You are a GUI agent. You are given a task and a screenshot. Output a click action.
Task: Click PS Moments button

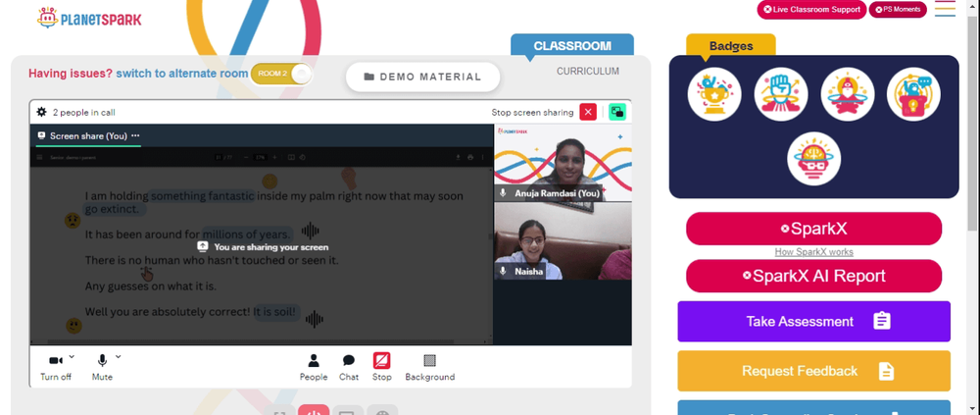click(x=898, y=10)
